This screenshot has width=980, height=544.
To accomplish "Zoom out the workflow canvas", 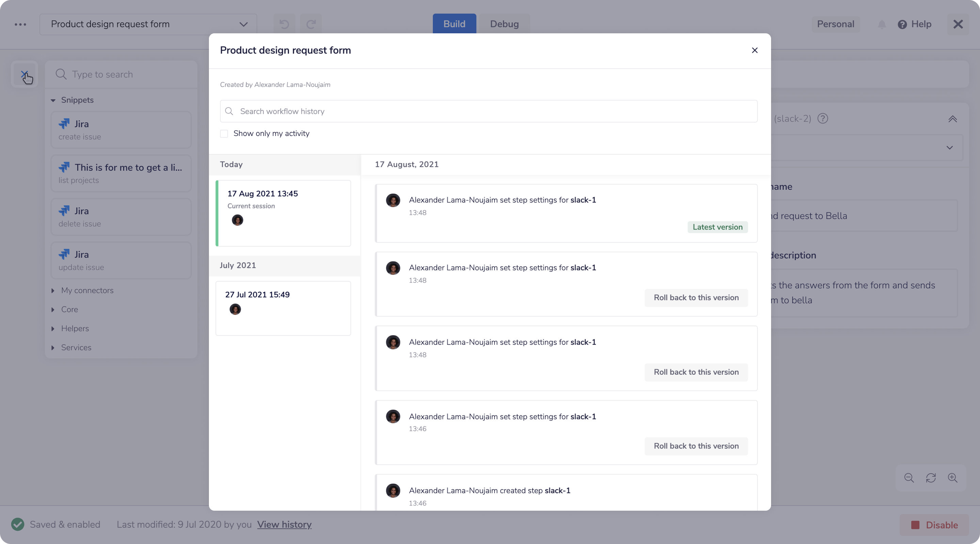I will [x=909, y=478].
